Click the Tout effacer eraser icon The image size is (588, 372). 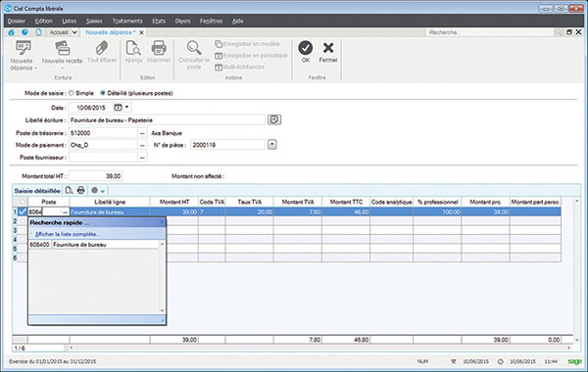click(102, 48)
